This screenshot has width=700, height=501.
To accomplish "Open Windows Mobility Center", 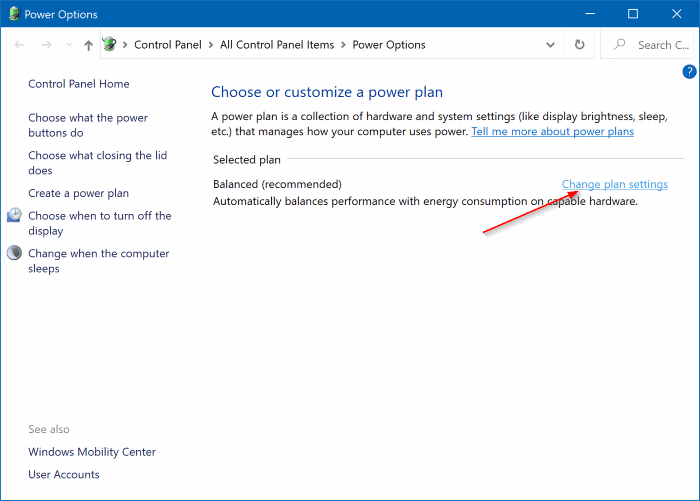I will tap(92, 452).
